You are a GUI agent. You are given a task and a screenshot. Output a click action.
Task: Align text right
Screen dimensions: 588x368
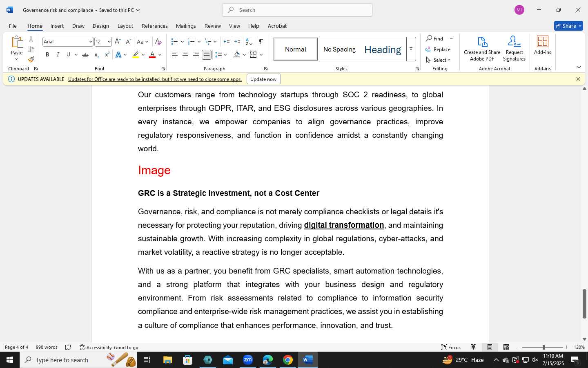pyautogui.click(x=196, y=55)
